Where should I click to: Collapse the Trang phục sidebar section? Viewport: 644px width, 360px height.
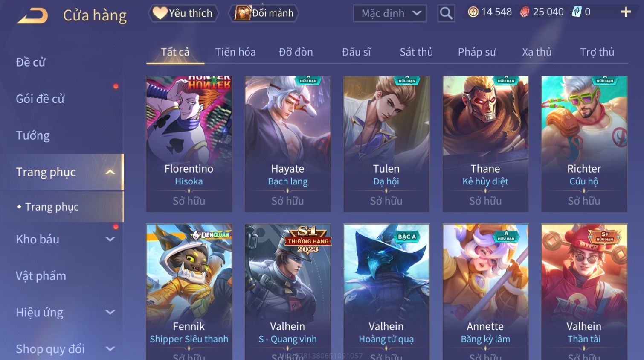click(x=110, y=172)
